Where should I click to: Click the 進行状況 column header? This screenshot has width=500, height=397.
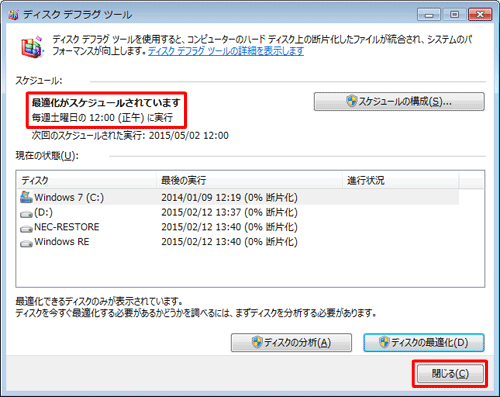pyautogui.click(x=401, y=180)
